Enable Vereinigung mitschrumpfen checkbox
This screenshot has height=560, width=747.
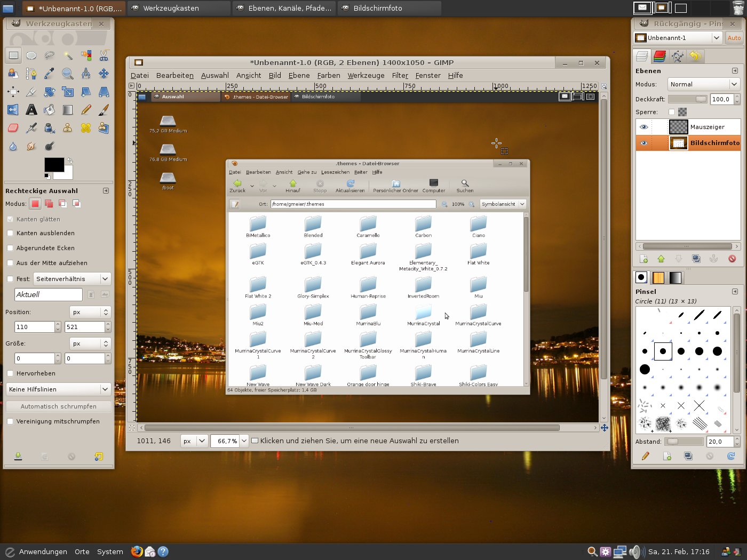10,421
